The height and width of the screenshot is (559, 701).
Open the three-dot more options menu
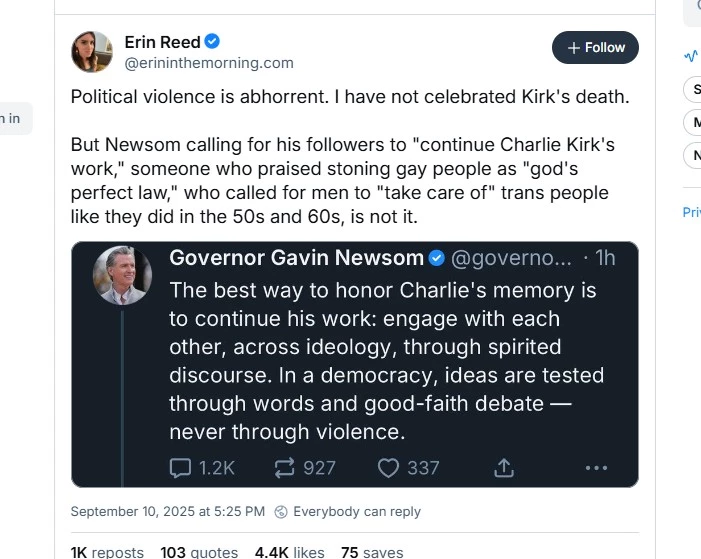(596, 467)
